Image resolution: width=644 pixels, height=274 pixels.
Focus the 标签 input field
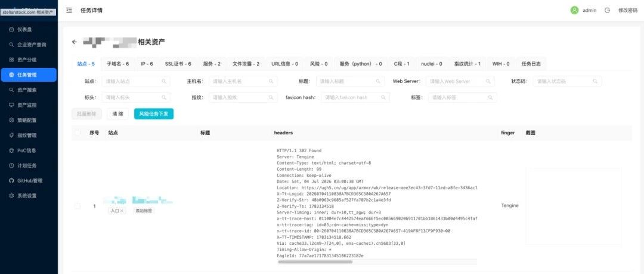(x=463, y=97)
